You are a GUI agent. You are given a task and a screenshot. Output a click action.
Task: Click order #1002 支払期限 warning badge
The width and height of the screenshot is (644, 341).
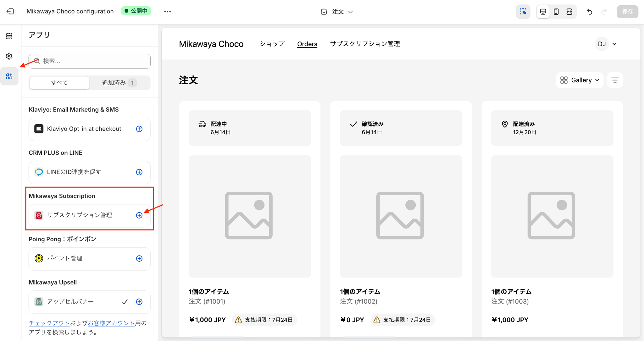point(402,320)
